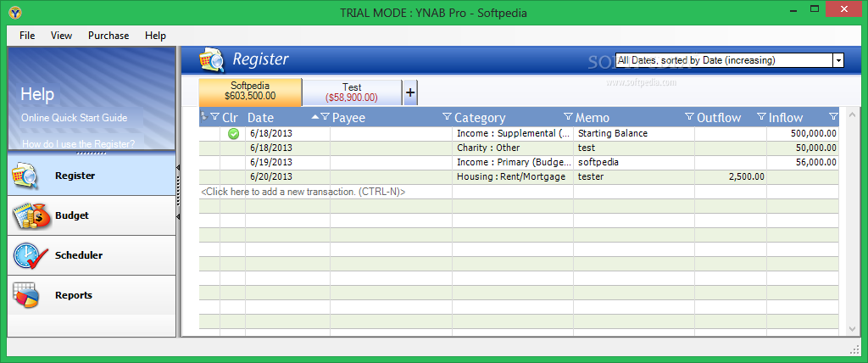868x363 pixels.
Task: Click the Date sort ascending arrow
Action: [x=315, y=116]
